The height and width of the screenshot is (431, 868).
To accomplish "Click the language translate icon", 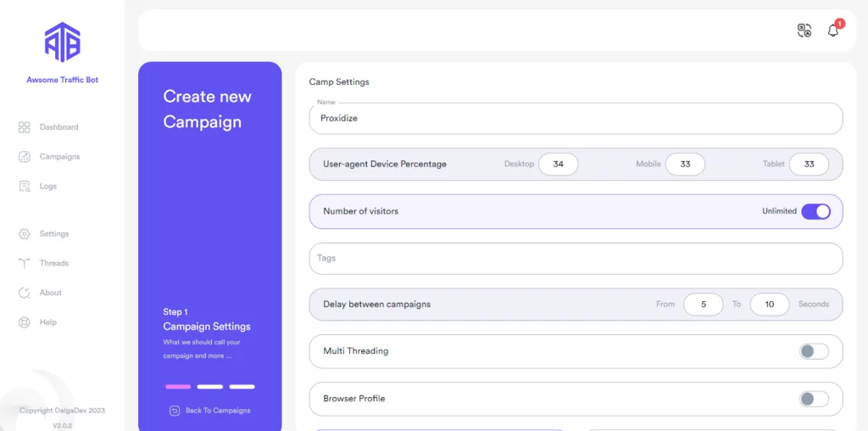I will (x=804, y=31).
